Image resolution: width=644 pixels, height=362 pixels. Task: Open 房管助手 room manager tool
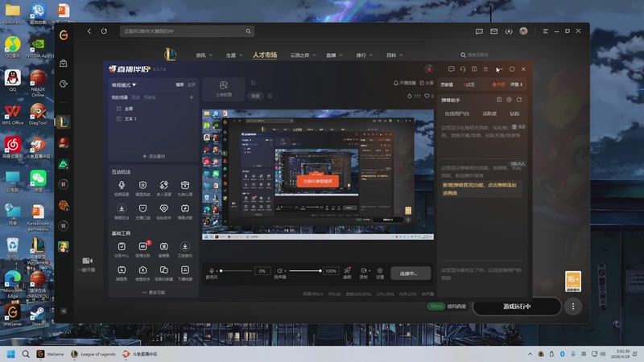tap(142, 273)
